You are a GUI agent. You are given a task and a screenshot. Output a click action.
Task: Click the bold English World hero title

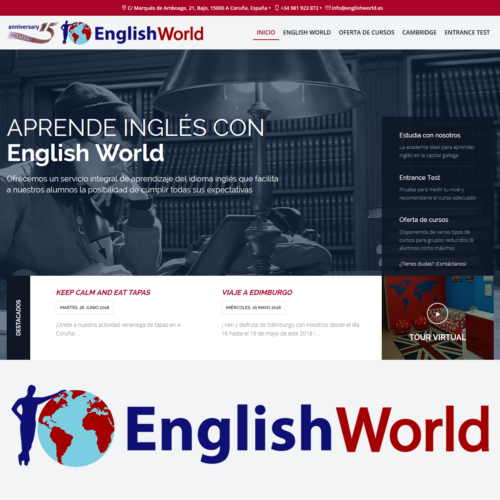click(x=86, y=153)
